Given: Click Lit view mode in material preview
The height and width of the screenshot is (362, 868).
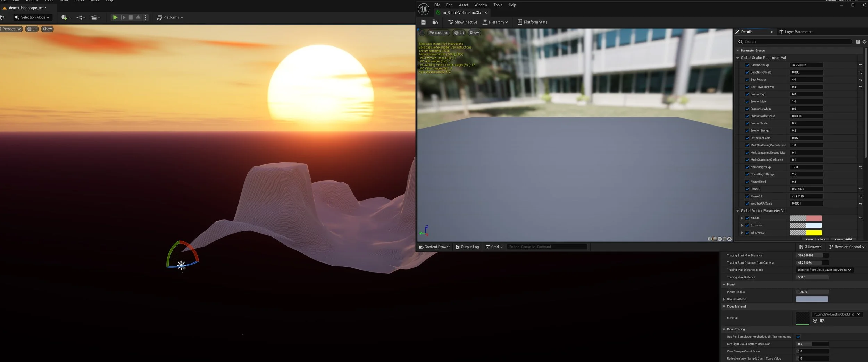Looking at the screenshot, I should [459, 33].
